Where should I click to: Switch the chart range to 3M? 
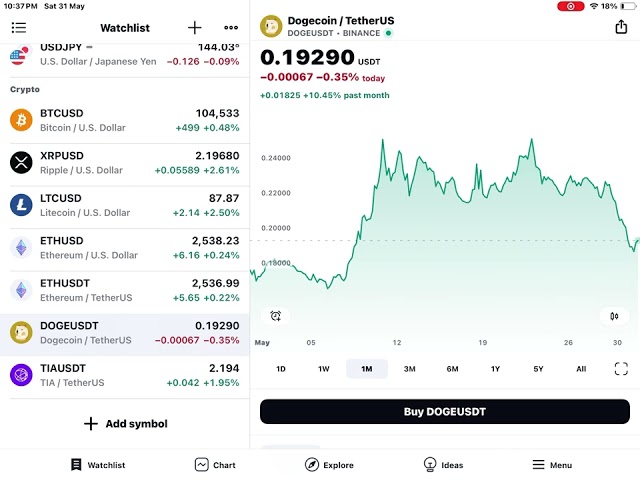point(410,369)
